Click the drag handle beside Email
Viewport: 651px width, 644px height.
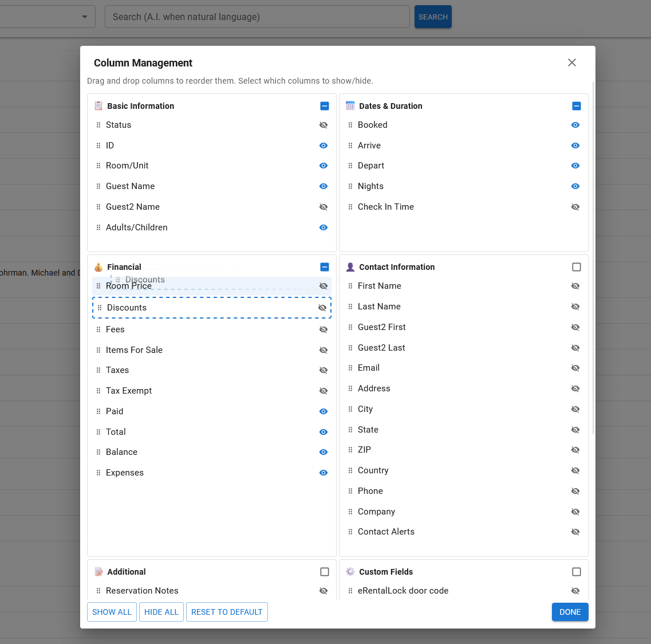coord(350,368)
